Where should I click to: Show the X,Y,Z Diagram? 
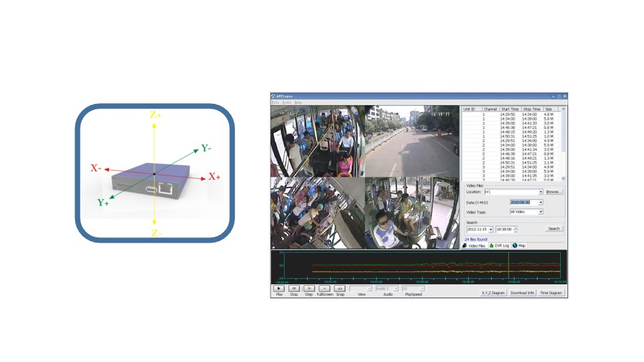[493, 293]
